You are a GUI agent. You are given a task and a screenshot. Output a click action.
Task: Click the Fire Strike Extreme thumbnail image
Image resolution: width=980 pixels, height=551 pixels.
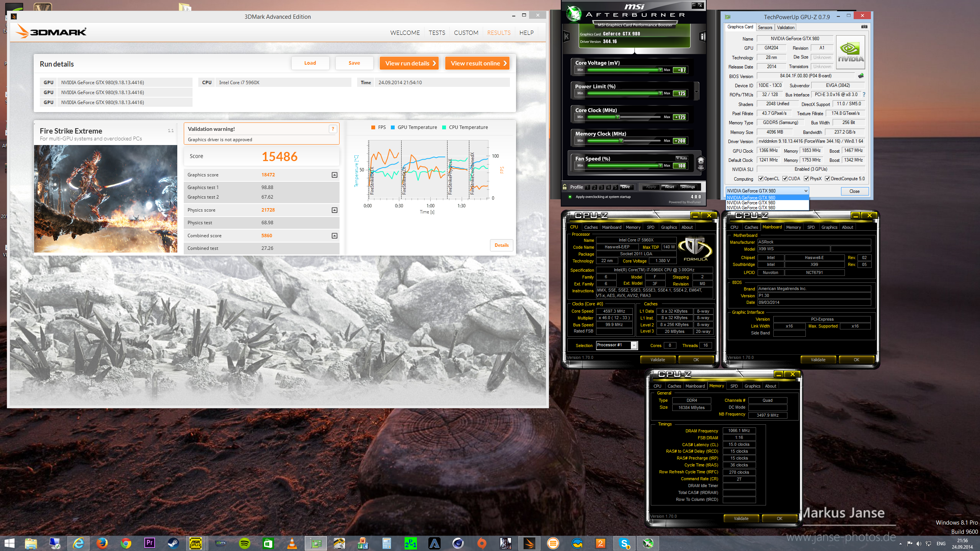click(x=106, y=199)
